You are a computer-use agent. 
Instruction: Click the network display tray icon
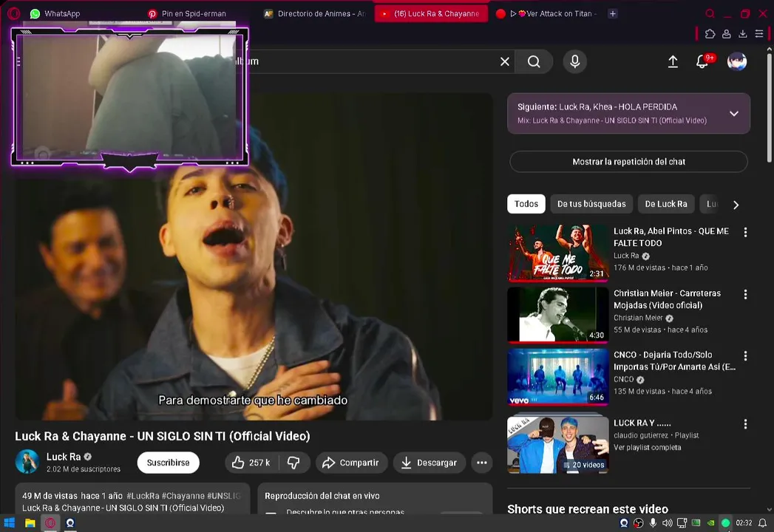pos(682,523)
